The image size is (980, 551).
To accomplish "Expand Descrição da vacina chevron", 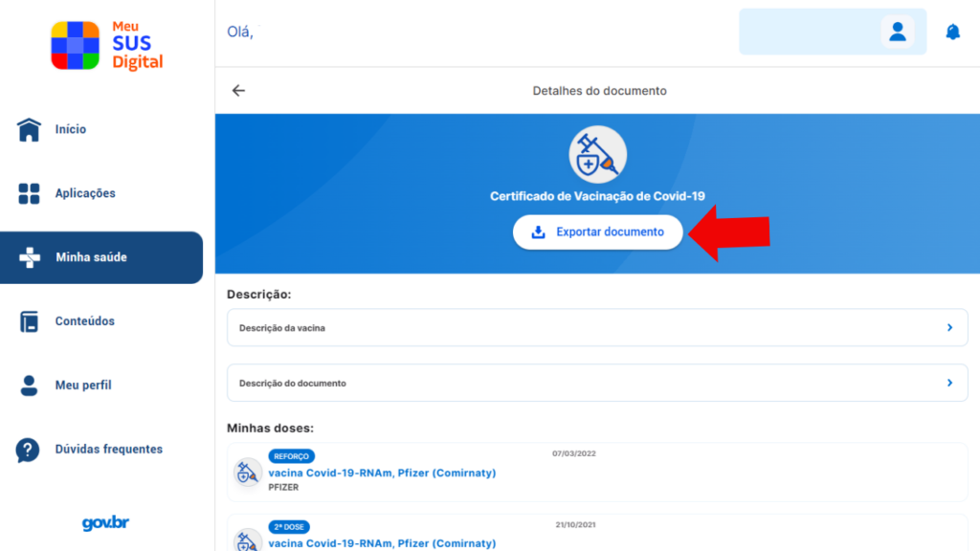I will tap(949, 327).
